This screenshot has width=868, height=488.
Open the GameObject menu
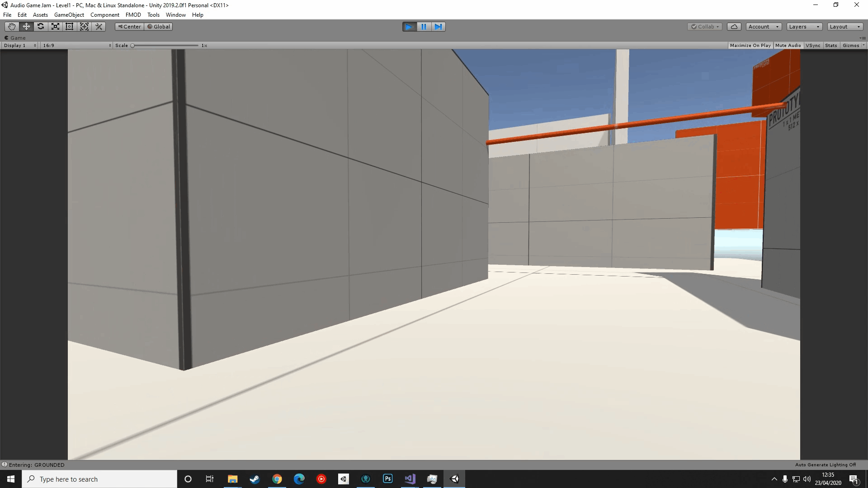[69, 15]
